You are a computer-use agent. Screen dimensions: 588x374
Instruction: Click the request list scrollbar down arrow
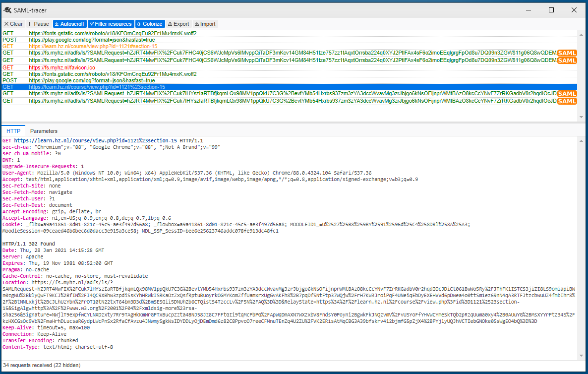click(581, 116)
